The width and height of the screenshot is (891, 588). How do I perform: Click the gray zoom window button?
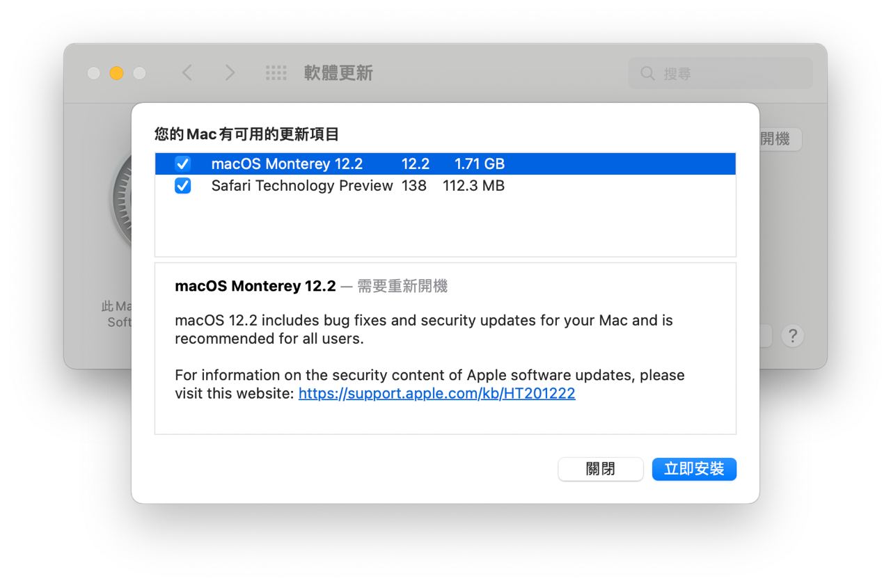tap(139, 73)
